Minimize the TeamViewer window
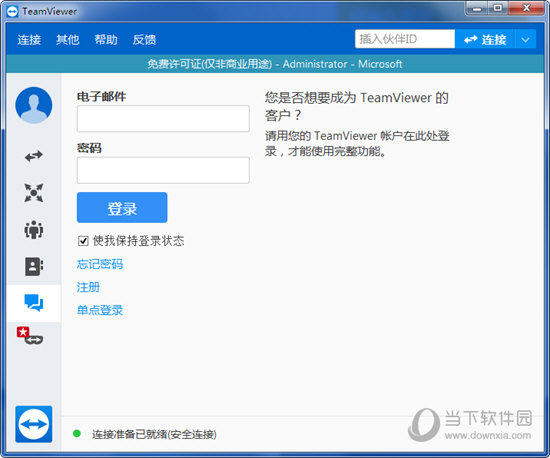 pos(477,8)
